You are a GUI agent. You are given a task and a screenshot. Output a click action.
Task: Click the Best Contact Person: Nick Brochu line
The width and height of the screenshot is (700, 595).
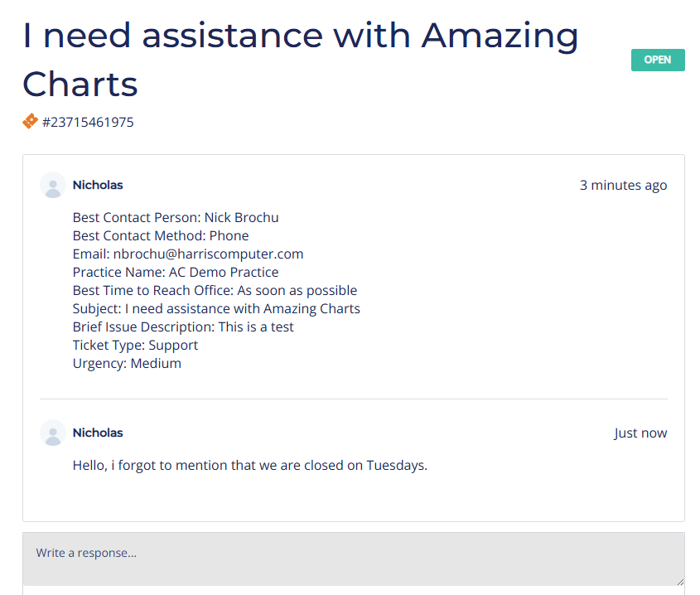[176, 217]
